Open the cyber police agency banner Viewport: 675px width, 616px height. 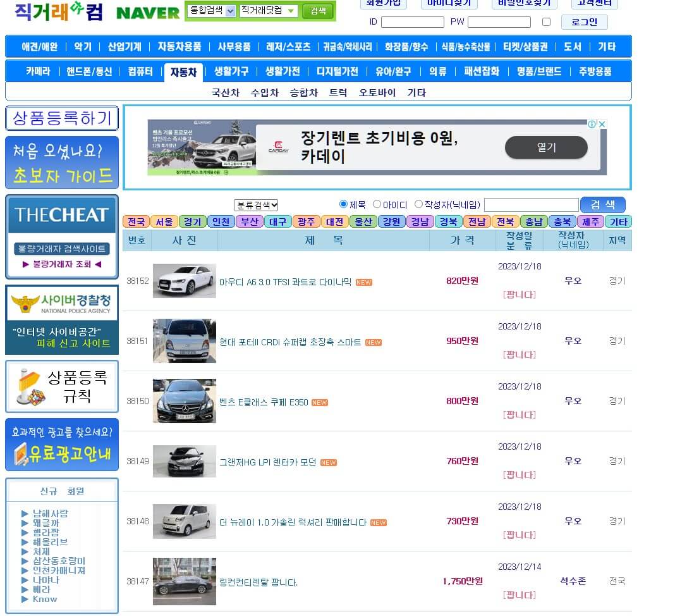[62, 319]
